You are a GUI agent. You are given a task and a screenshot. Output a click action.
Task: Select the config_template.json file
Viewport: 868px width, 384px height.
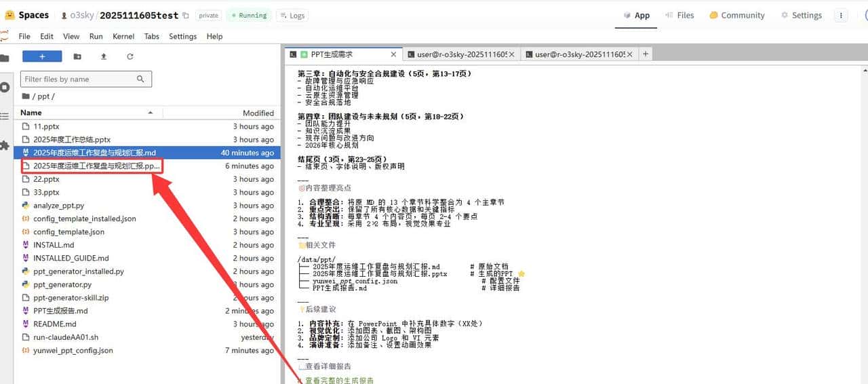[x=146, y=232]
